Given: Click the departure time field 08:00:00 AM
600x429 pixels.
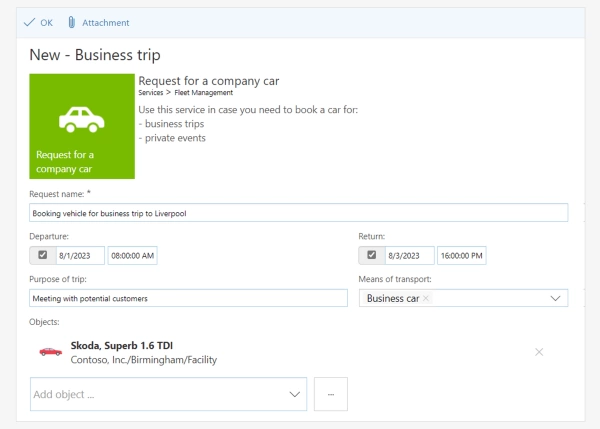Looking at the screenshot, I should point(132,256).
